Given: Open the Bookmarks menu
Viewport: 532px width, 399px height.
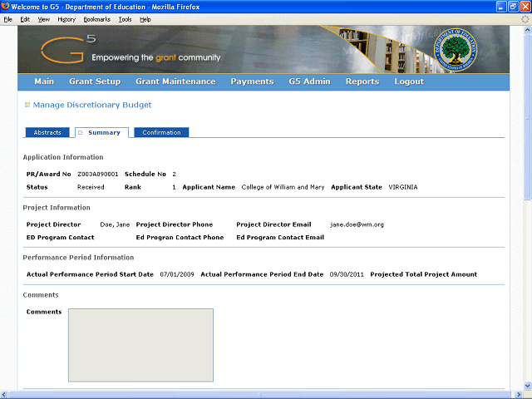Looking at the screenshot, I should pyautogui.click(x=97, y=19).
